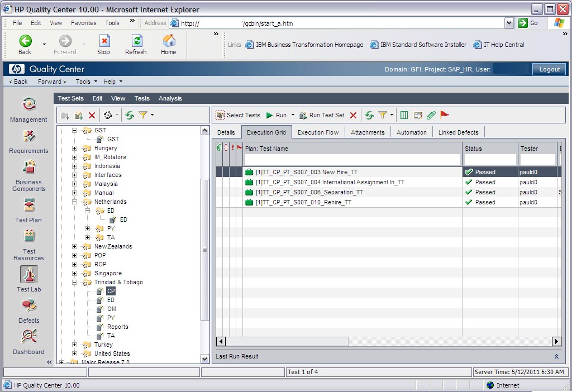The image size is (572, 392).
Task: Switch to the Execution Flow tab
Action: coord(318,132)
